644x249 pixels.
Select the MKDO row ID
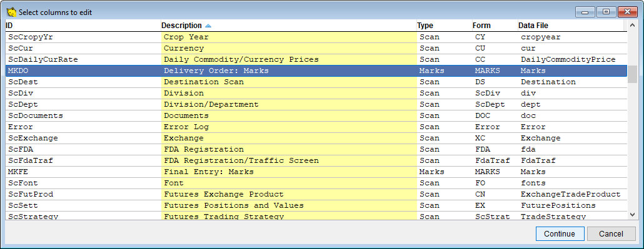(x=83, y=71)
